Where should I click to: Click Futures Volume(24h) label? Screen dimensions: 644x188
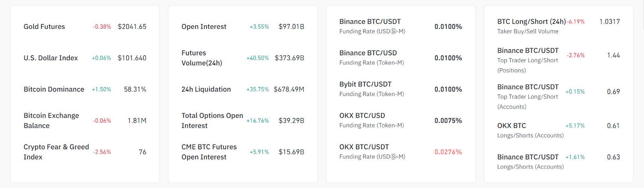coord(202,58)
